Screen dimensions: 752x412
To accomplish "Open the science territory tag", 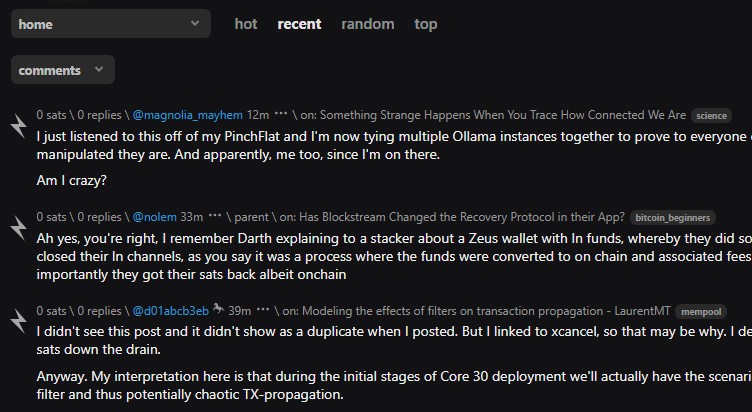I will pyautogui.click(x=711, y=116).
